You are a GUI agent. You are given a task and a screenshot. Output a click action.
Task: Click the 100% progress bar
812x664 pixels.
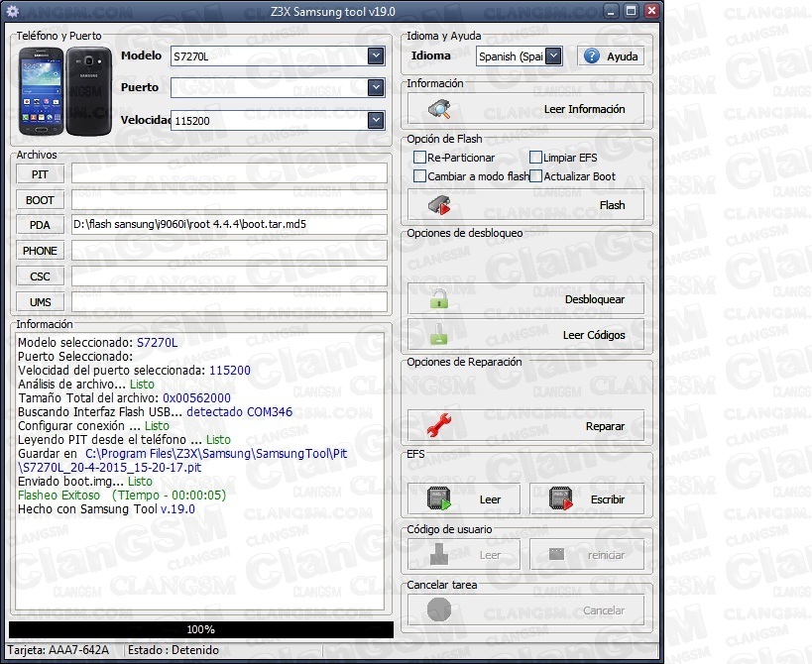click(201, 629)
